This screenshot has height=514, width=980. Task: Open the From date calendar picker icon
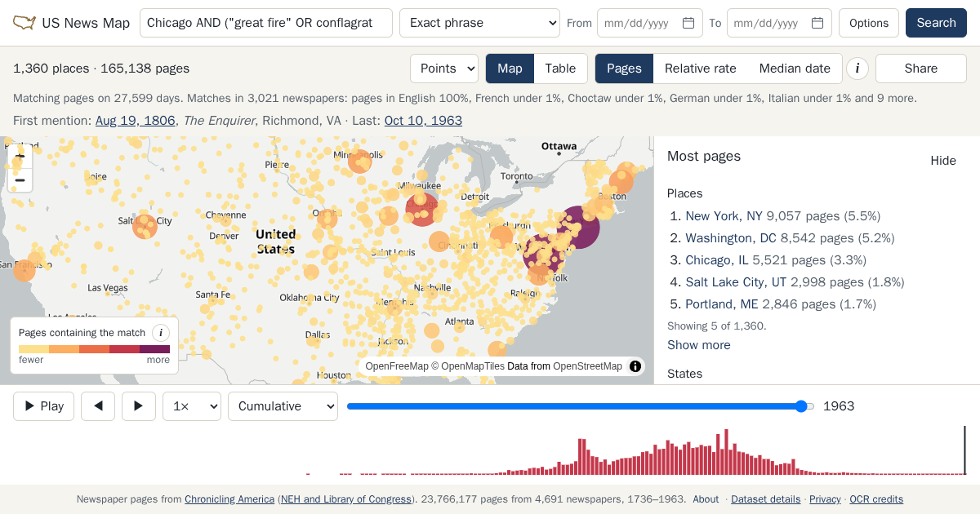click(688, 23)
